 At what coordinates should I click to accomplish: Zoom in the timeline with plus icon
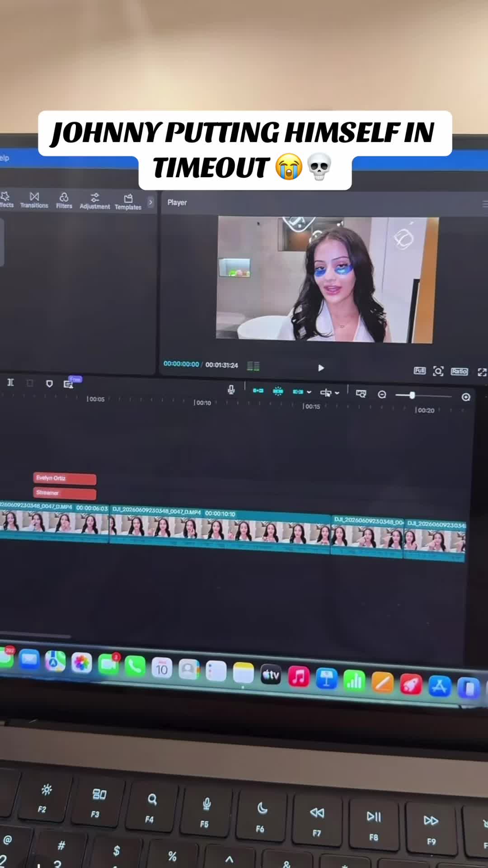(466, 397)
